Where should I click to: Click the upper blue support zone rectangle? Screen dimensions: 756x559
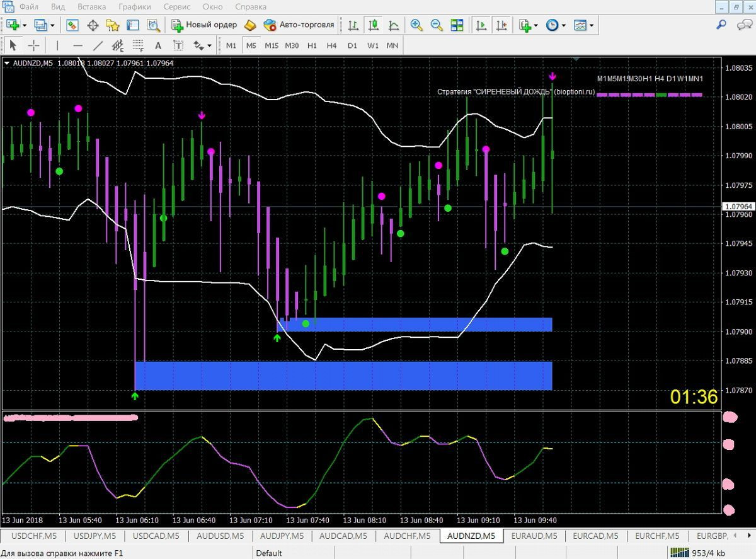coord(416,325)
